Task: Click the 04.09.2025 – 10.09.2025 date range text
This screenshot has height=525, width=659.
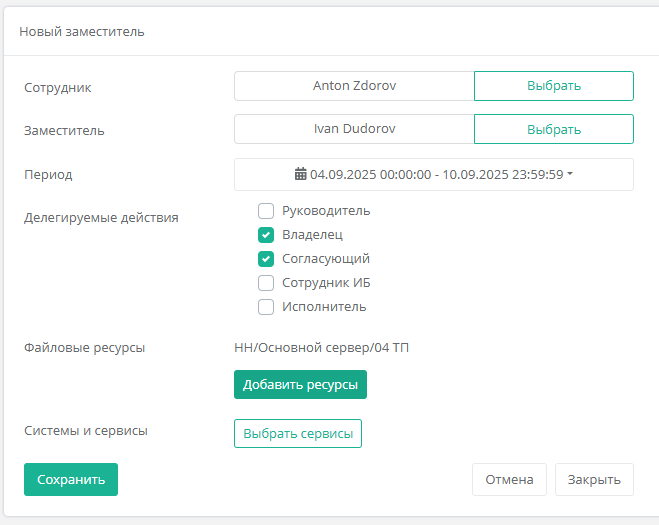Action: 436,174
